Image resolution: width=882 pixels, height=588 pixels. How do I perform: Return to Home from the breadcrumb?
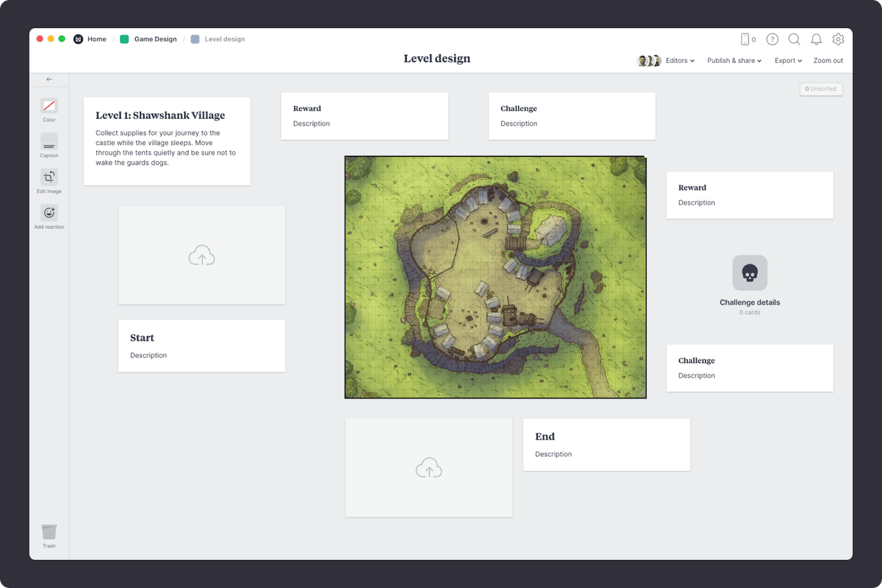coord(97,39)
